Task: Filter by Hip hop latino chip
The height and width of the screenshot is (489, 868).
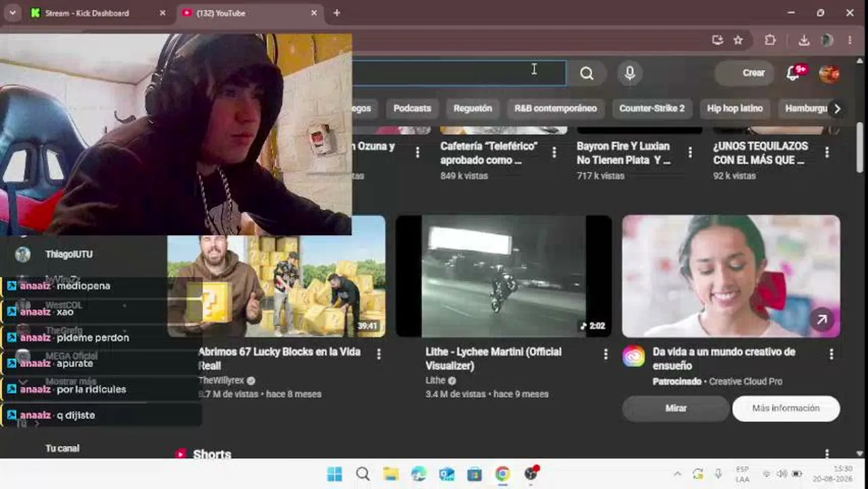Action: 735,109
